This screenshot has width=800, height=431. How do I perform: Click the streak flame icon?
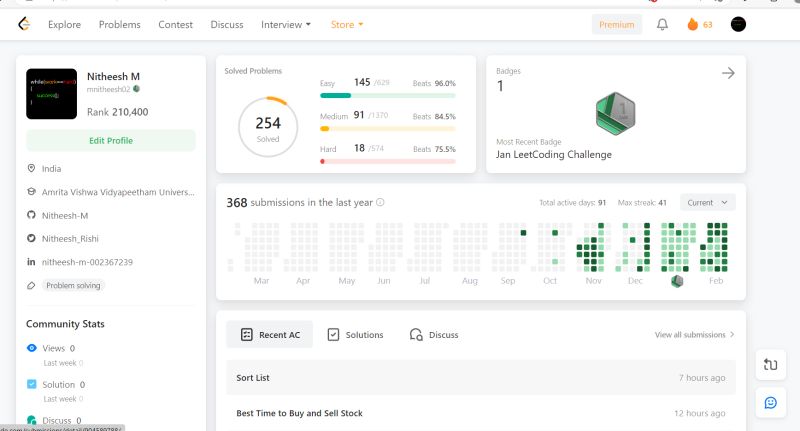pos(692,24)
